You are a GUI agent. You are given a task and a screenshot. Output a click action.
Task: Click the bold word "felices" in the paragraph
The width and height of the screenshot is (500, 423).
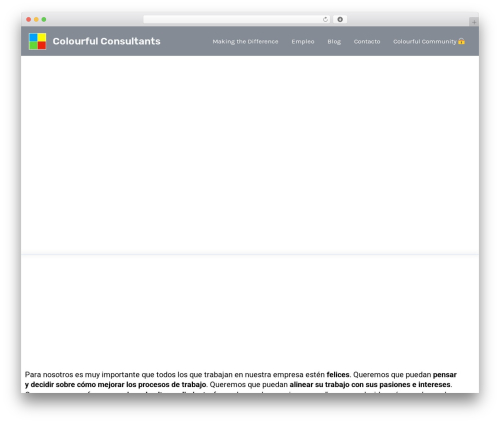(338, 375)
